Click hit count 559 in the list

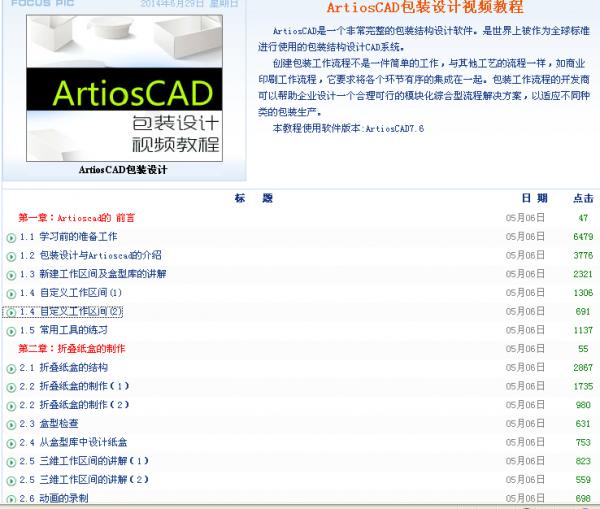tap(583, 480)
